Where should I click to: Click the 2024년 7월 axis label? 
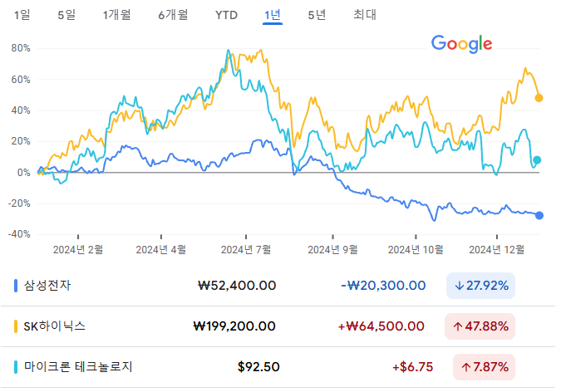tap(246, 250)
